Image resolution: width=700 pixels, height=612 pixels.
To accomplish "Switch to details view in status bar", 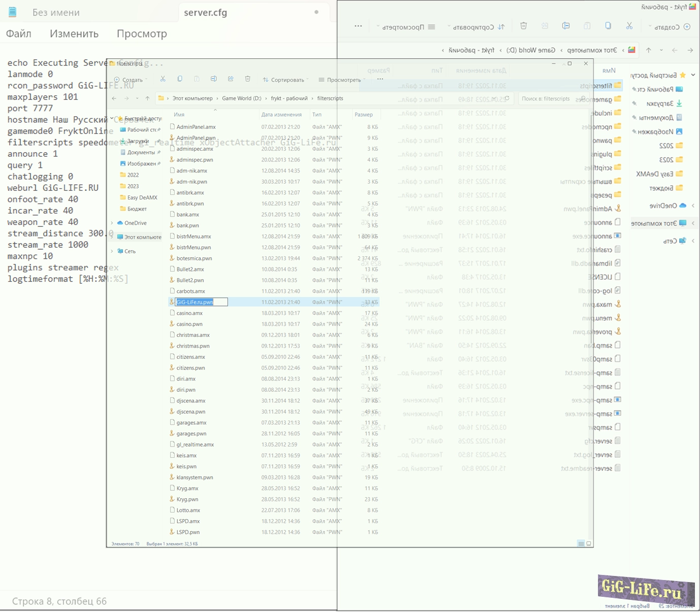I will point(581,543).
